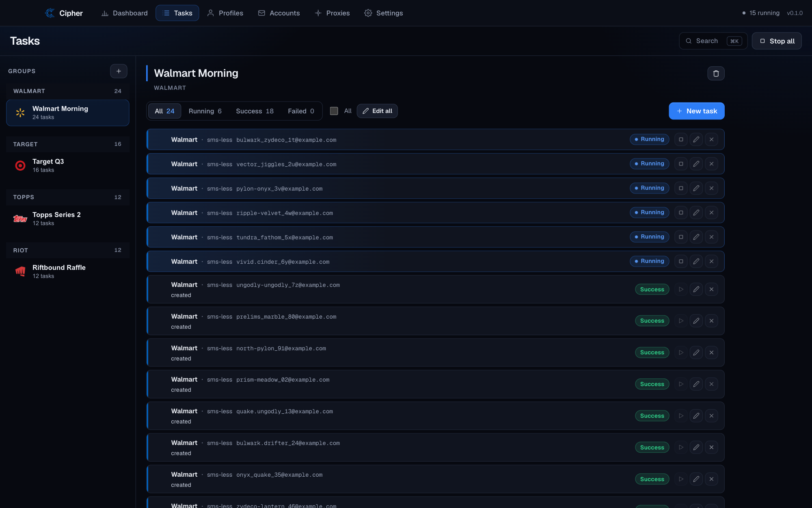The image size is (812, 508).
Task: Edit the prism-meadow_02 task
Action: coord(696,384)
